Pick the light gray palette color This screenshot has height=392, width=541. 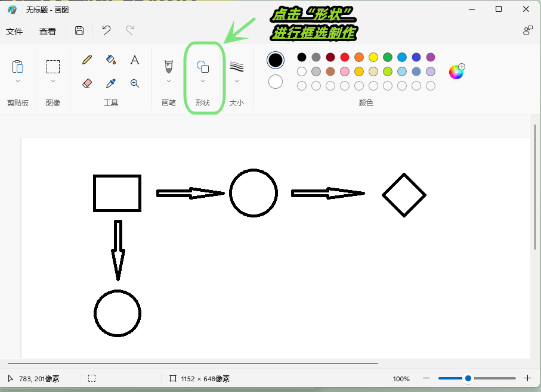coord(316,71)
